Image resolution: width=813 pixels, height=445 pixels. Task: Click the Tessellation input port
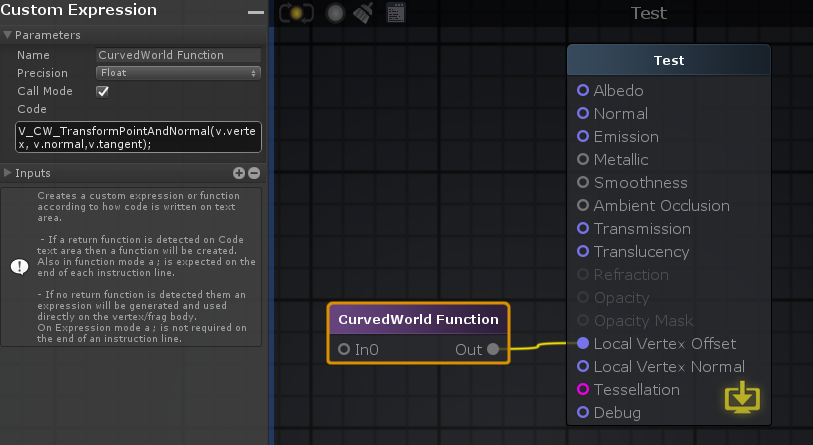583,389
